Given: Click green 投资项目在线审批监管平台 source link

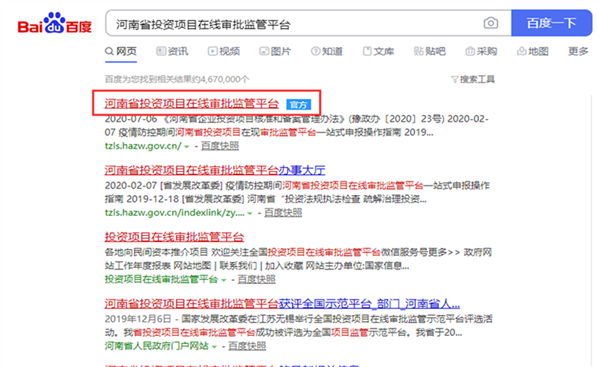Looking at the screenshot, I should pyautogui.click(x=161, y=279).
